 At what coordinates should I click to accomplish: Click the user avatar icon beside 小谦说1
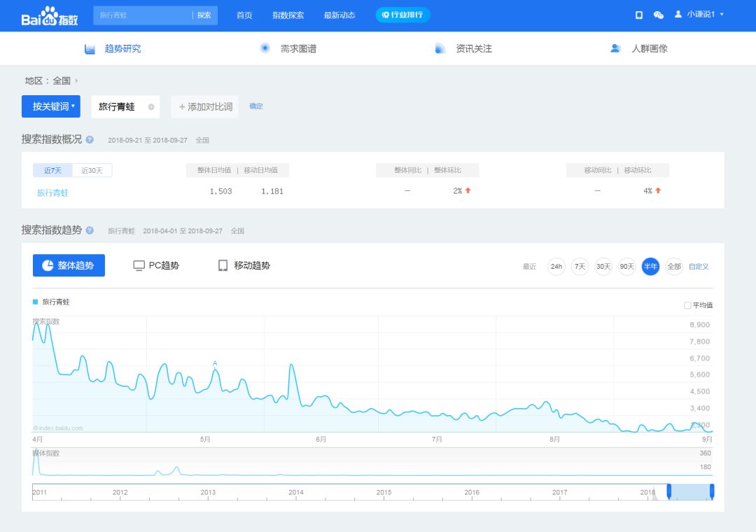point(678,15)
